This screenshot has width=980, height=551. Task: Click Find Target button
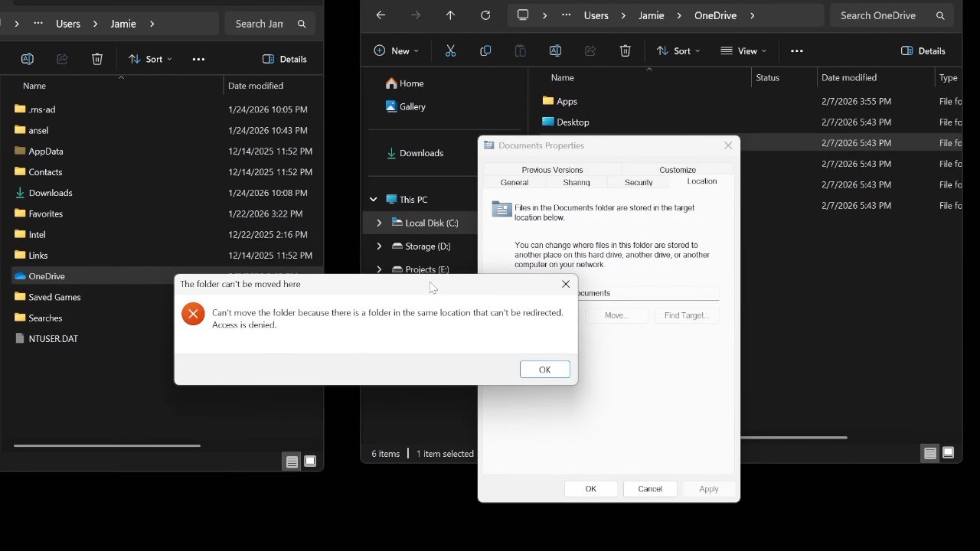687,315
